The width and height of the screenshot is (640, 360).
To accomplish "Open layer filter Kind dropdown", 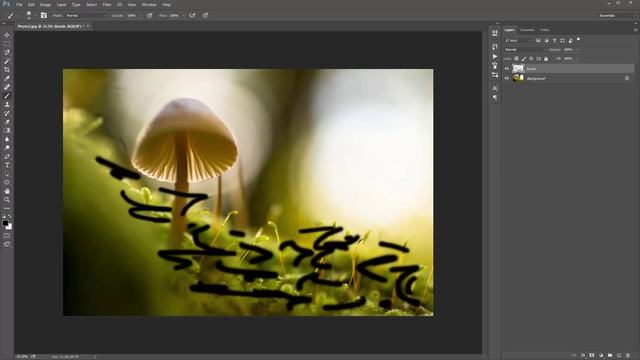I will [518, 40].
